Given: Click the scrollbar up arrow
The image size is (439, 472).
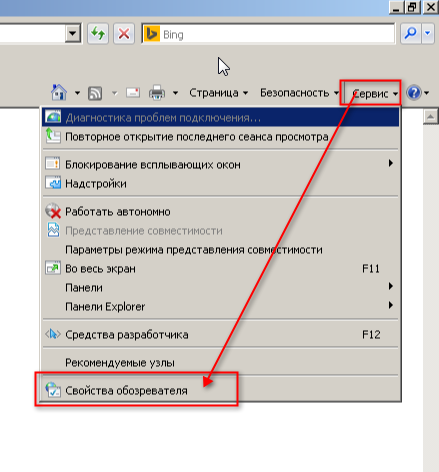Looking at the screenshot, I should [431, 117].
